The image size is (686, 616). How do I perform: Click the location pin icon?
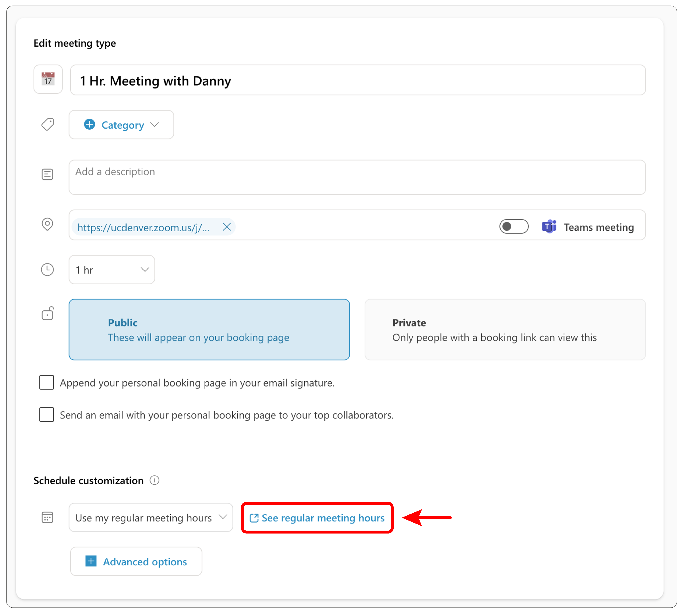47,224
